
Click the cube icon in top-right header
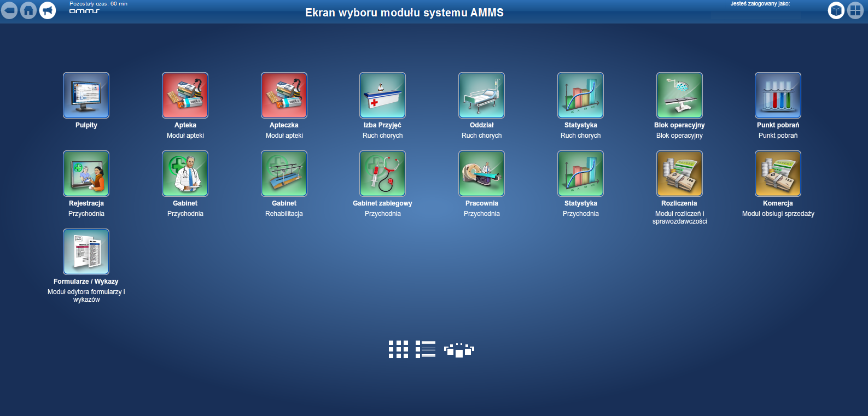coord(836,10)
